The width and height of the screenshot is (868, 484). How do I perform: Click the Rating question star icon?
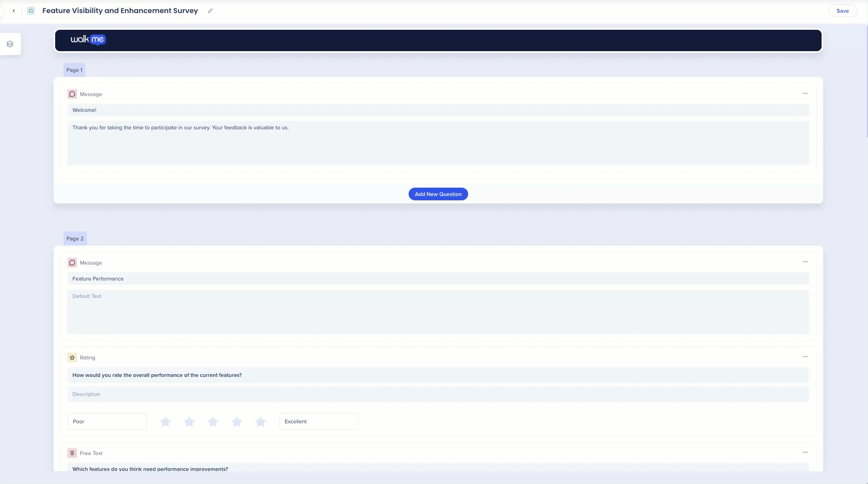(72, 357)
